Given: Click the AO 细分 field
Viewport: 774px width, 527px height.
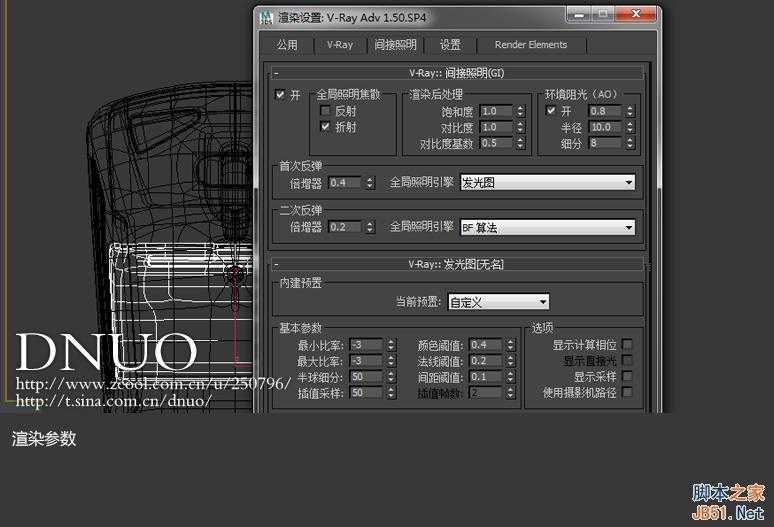Looking at the screenshot, I should (606, 143).
